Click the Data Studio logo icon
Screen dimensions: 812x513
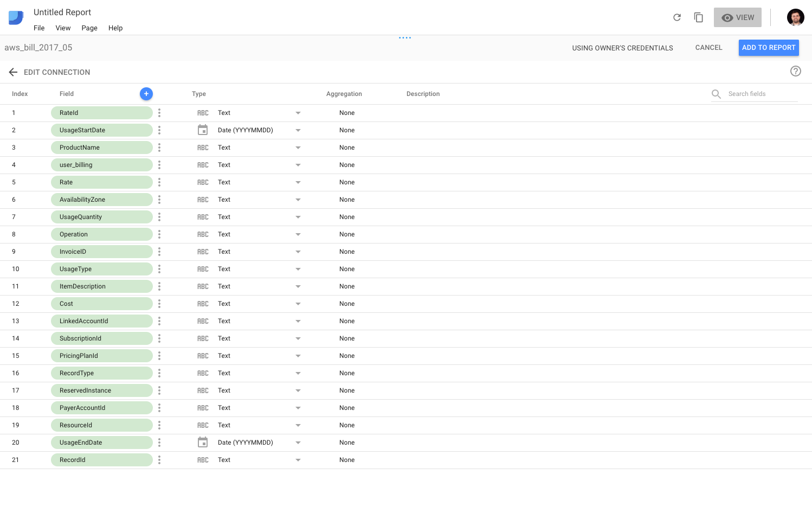tap(16, 18)
